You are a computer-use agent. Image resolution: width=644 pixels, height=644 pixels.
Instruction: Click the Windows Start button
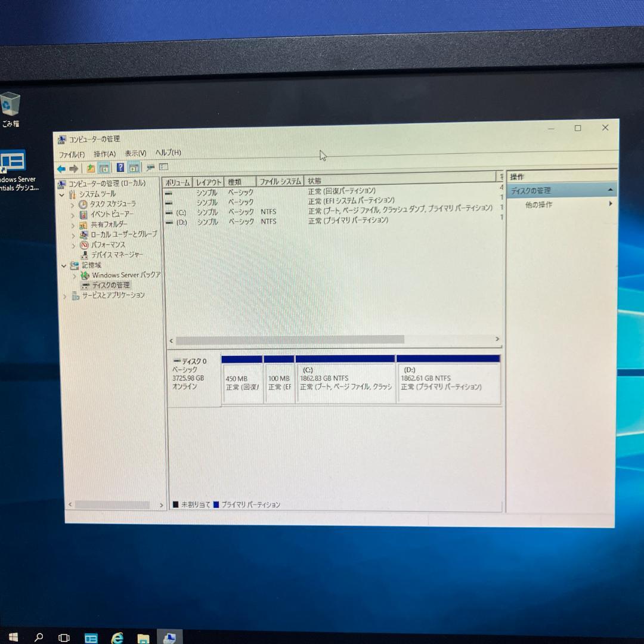point(11,637)
